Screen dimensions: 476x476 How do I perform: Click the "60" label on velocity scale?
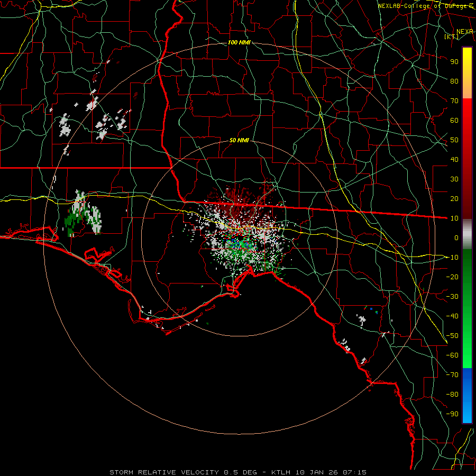click(454, 120)
